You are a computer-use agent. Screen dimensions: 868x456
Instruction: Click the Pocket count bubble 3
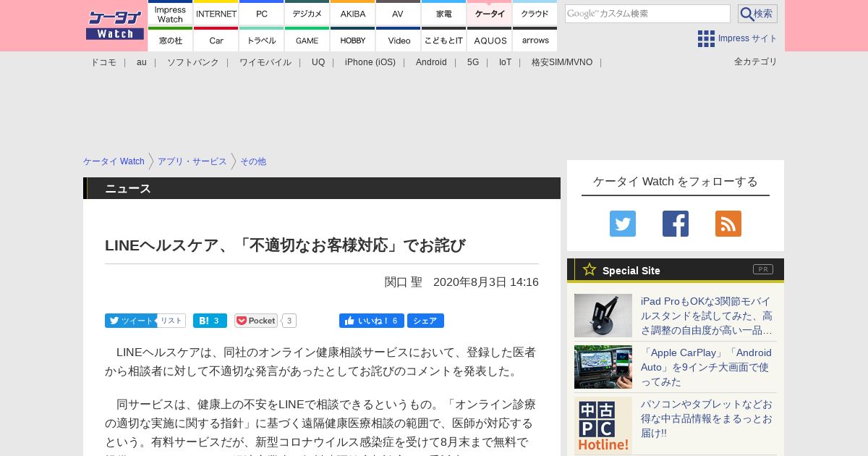pyautogui.click(x=289, y=321)
